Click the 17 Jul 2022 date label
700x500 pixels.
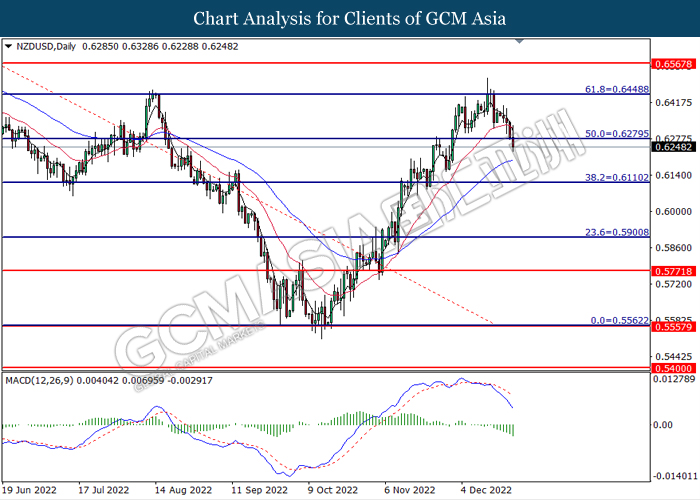(104, 490)
